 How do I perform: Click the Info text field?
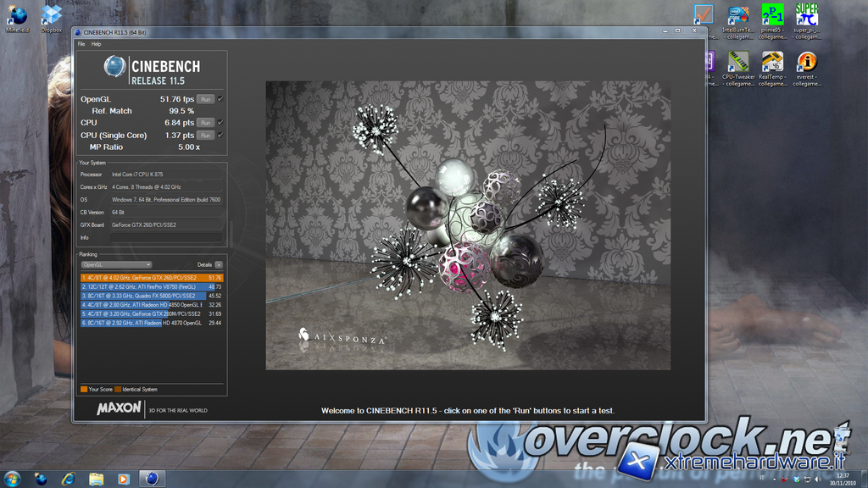(166, 238)
